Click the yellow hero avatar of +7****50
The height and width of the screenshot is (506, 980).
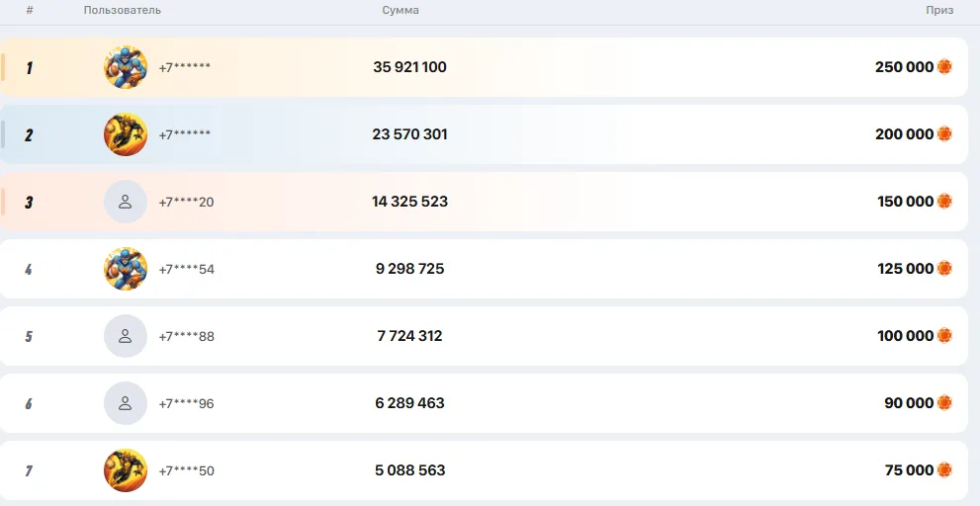126,470
